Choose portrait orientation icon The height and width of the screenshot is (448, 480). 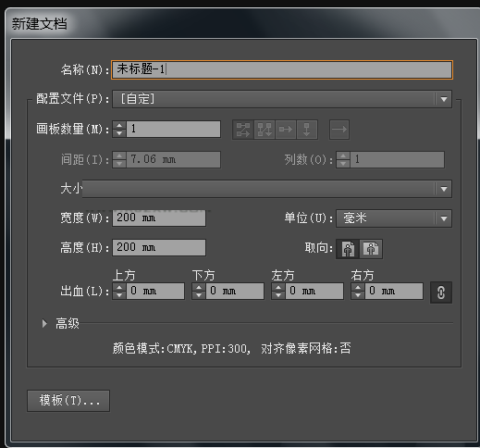(x=348, y=249)
